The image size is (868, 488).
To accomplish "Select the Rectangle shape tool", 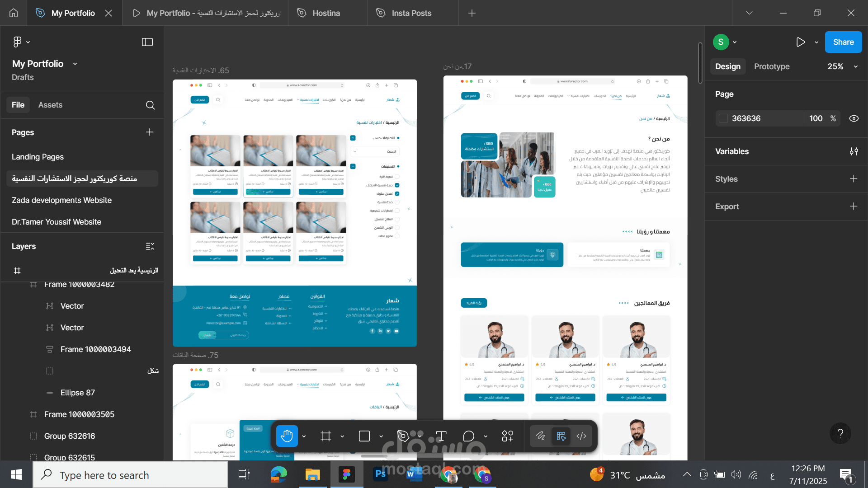I will [x=364, y=436].
